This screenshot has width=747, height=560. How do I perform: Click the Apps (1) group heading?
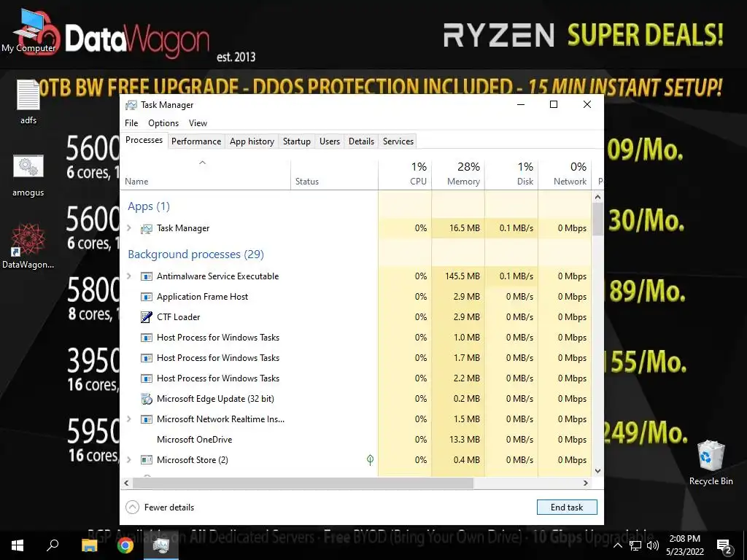149,206
